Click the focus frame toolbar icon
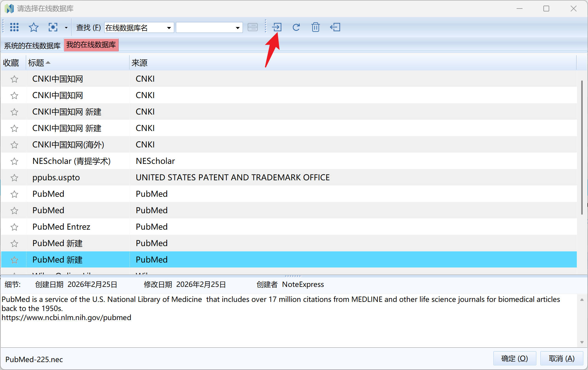588x370 pixels. pos(53,27)
